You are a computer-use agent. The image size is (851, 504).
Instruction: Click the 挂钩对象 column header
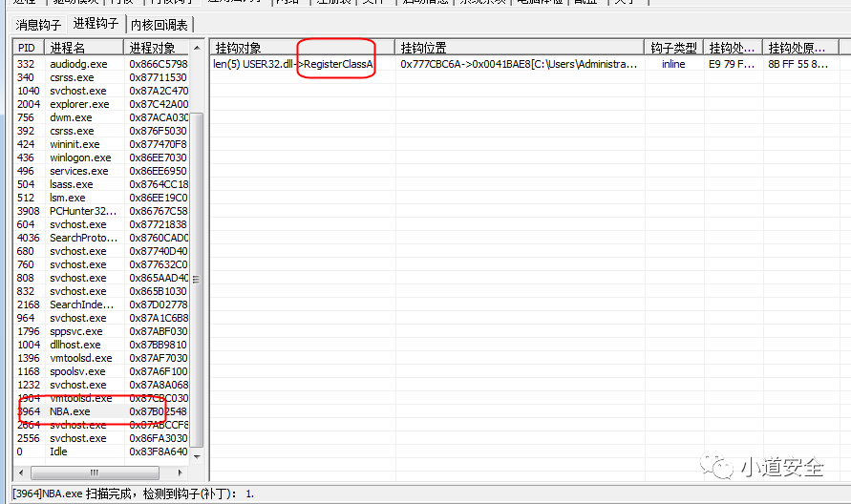click(x=303, y=48)
